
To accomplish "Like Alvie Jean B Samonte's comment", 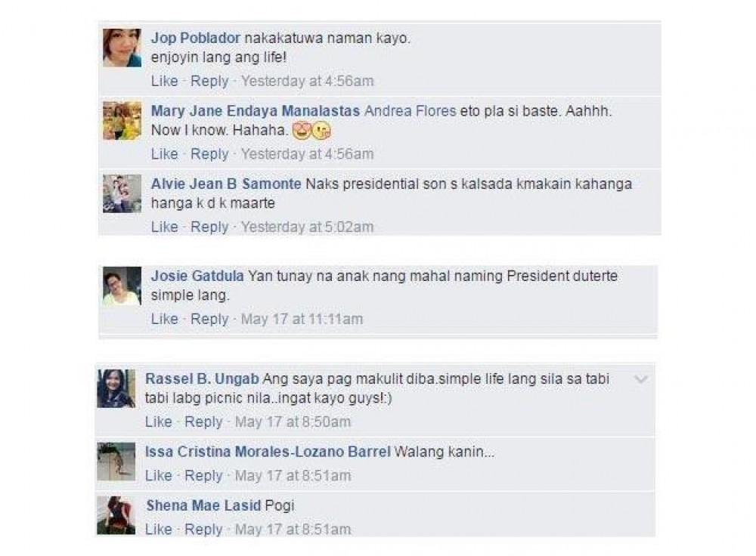I will point(164,227).
